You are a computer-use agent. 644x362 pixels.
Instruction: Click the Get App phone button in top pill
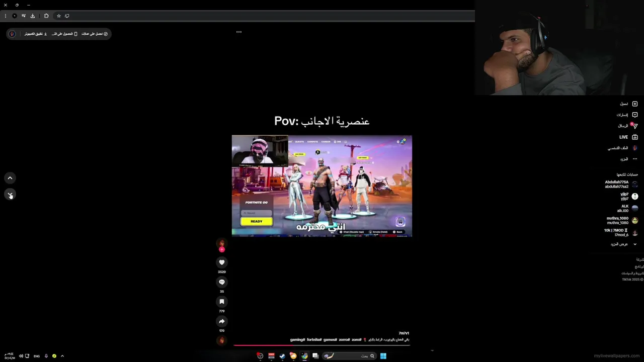[x=64, y=34]
